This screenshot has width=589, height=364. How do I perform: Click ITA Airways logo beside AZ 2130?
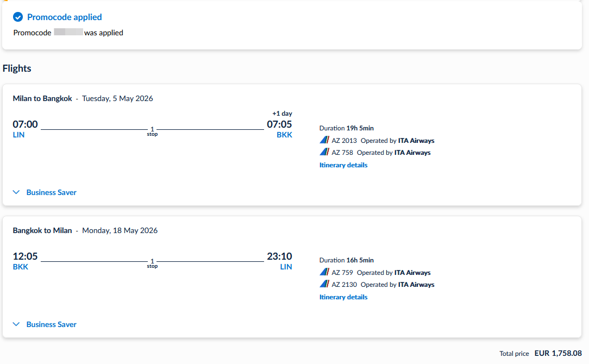coord(324,284)
